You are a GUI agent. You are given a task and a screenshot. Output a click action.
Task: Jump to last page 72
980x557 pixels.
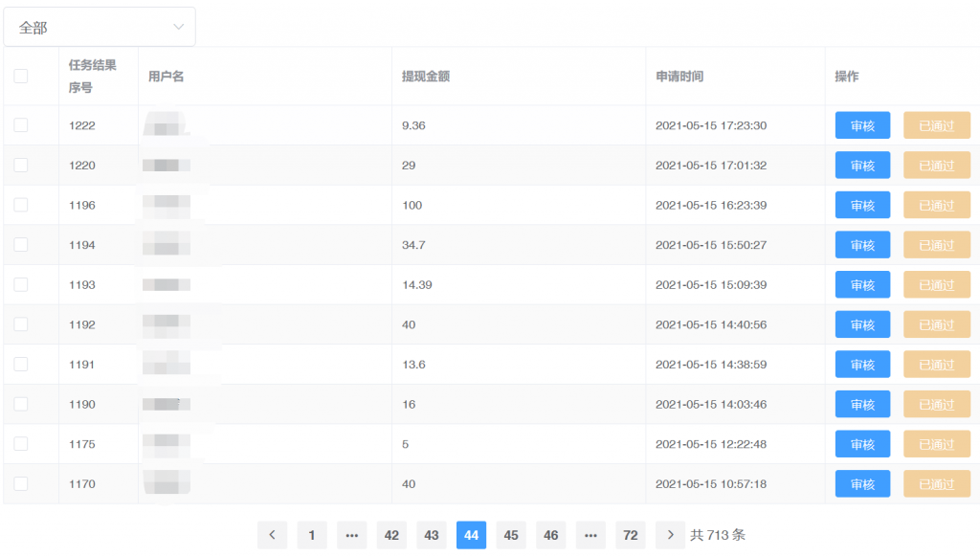[x=630, y=535]
